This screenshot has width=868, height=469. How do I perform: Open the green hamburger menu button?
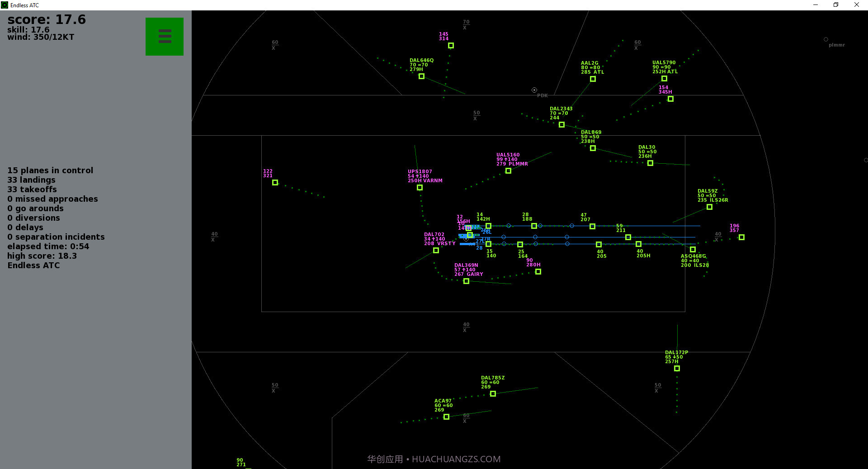(x=164, y=36)
